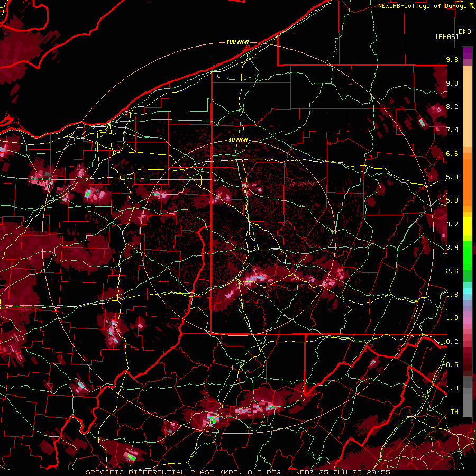Image resolution: width=476 pixels, height=476 pixels.
Task: Select the 100 NMI range ring label
Action: [237, 42]
